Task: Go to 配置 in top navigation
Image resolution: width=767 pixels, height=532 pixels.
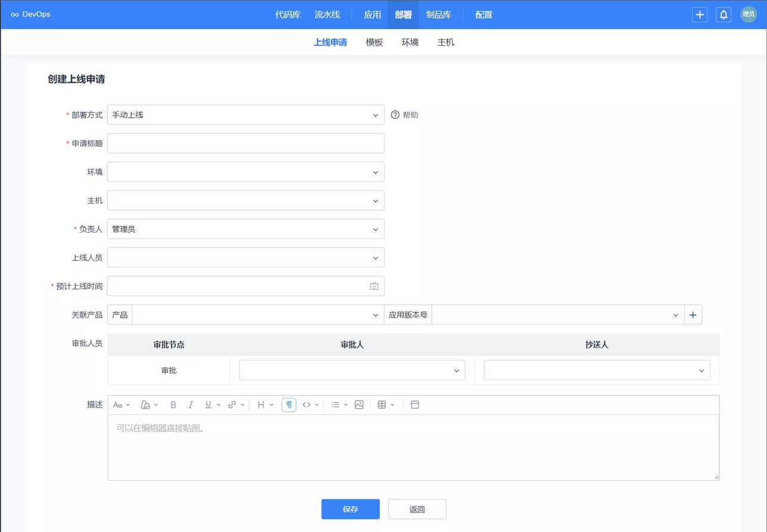Action: (484, 15)
